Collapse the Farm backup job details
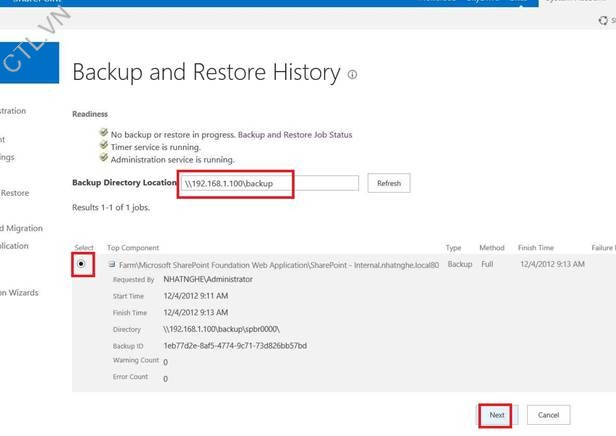The width and height of the screenshot is (616, 436). click(112, 264)
